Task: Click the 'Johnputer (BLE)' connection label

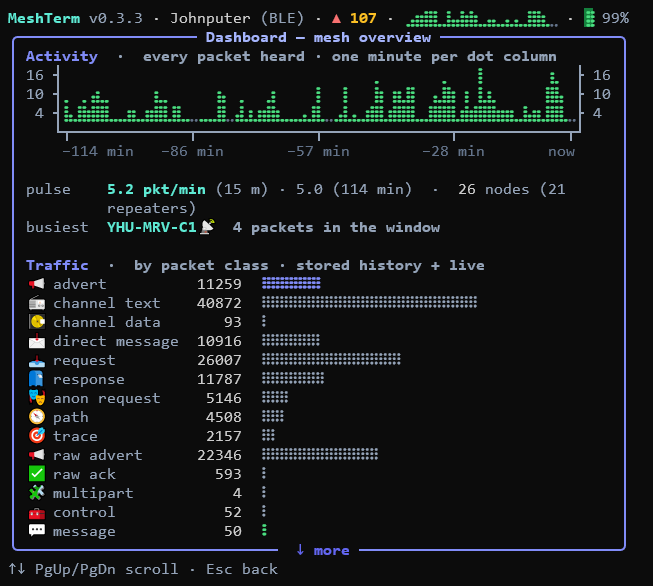Action: [x=237, y=18]
